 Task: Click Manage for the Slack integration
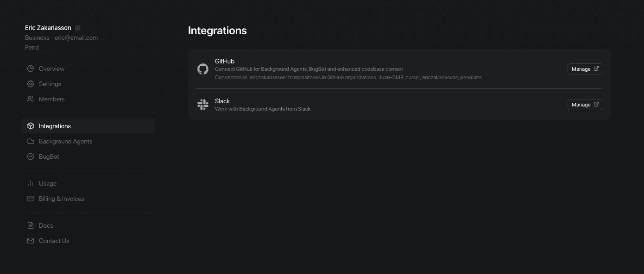[x=585, y=104]
